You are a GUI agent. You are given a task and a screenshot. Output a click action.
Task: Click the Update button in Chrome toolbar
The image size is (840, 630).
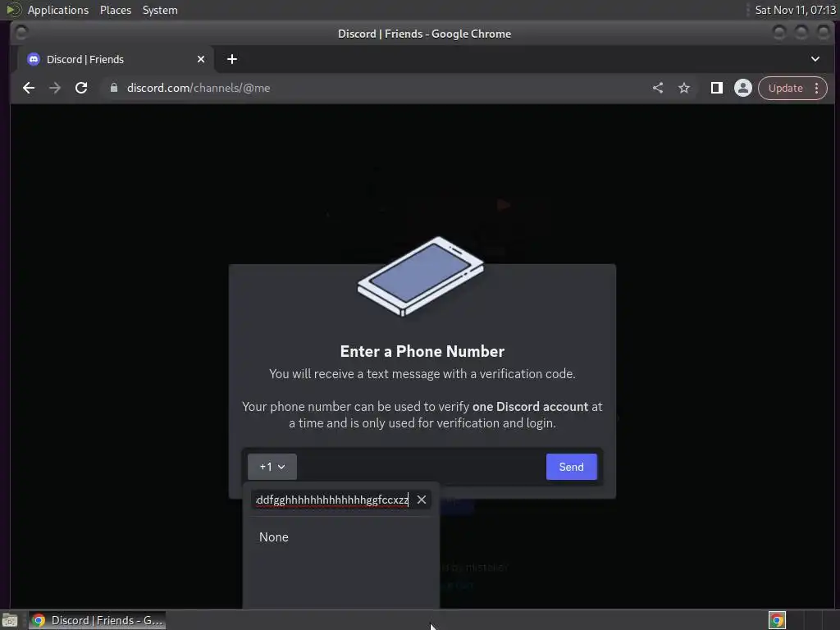(785, 88)
